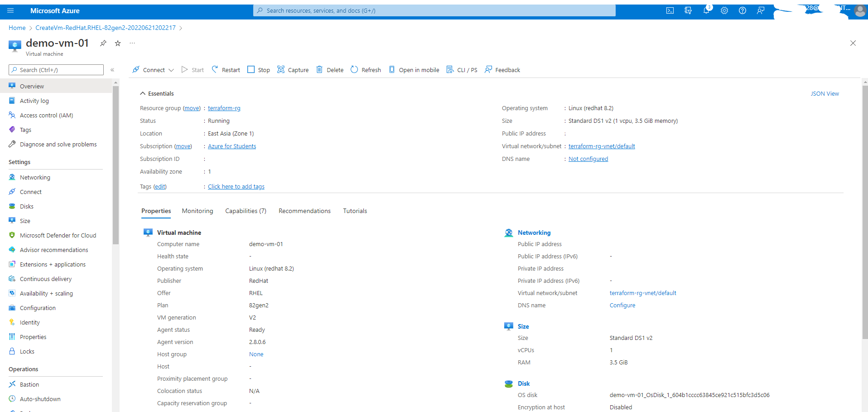Switch to the Capabilities (7) tab
868x412 pixels.
pyautogui.click(x=246, y=211)
